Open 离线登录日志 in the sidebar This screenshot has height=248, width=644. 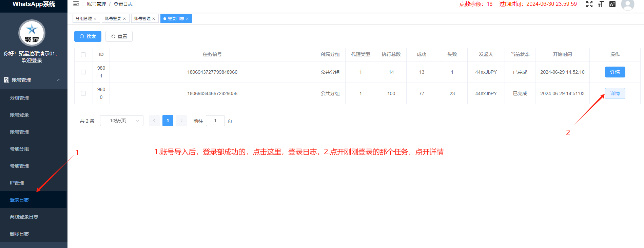[33, 217]
